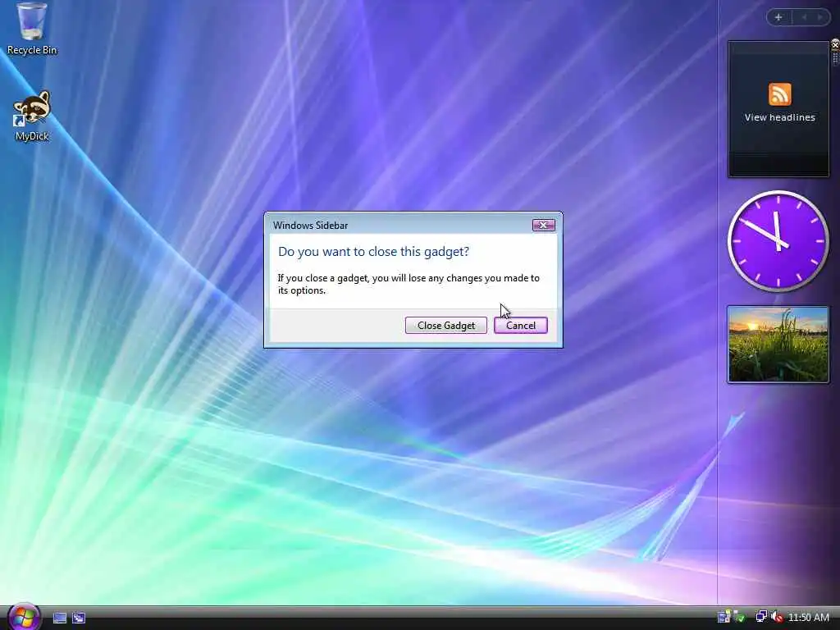
Task: Click Show Desktop in Quick Launch
Action: point(59,619)
